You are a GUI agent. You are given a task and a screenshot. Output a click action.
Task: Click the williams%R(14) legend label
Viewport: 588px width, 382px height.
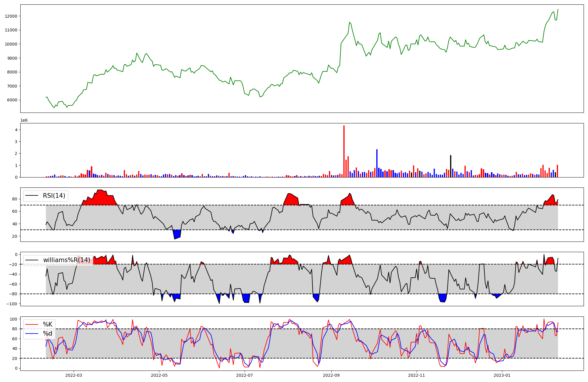pos(67,260)
